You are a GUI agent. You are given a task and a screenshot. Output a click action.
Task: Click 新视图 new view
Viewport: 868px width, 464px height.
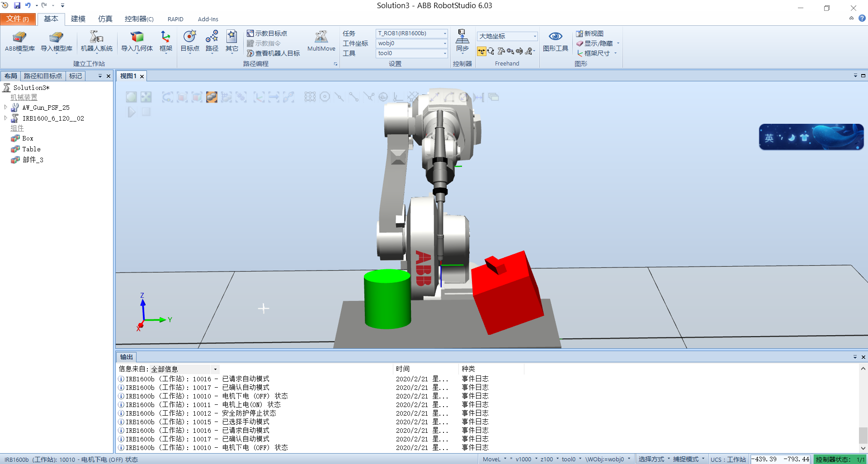pos(590,33)
